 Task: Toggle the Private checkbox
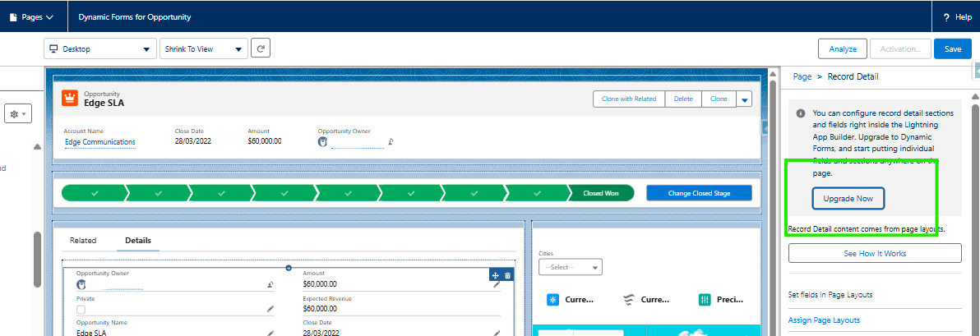pyautogui.click(x=81, y=310)
